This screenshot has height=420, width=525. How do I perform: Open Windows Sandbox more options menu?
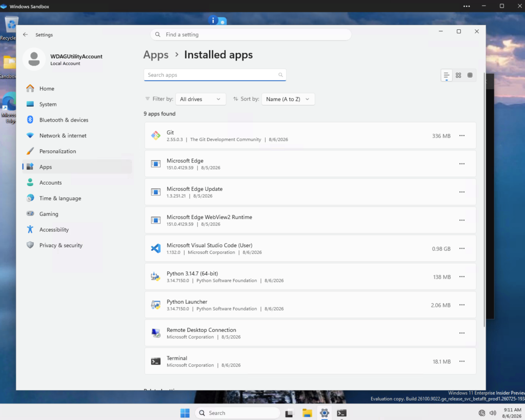pos(467,6)
